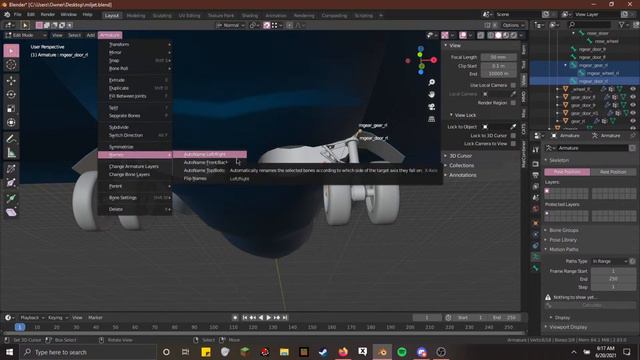Click the viewport zoom magnifier icon
The image size is (640, 360).
431,82
